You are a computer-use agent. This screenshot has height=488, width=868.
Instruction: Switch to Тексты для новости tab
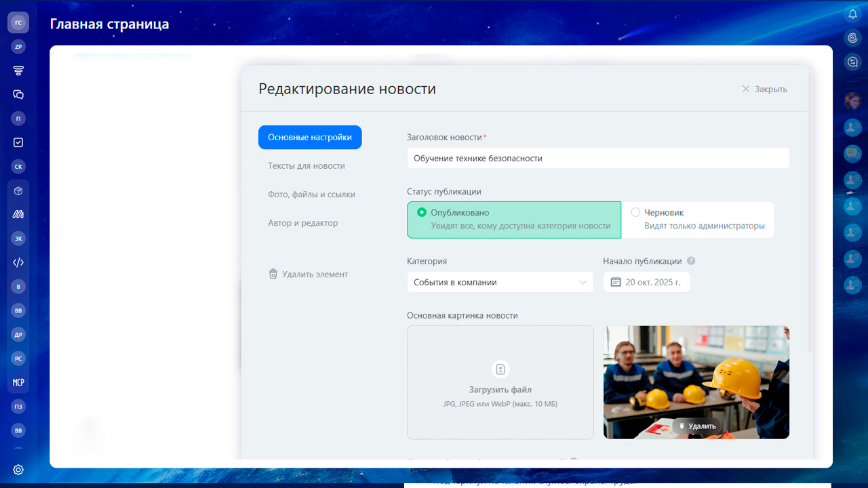click(307, 165)
